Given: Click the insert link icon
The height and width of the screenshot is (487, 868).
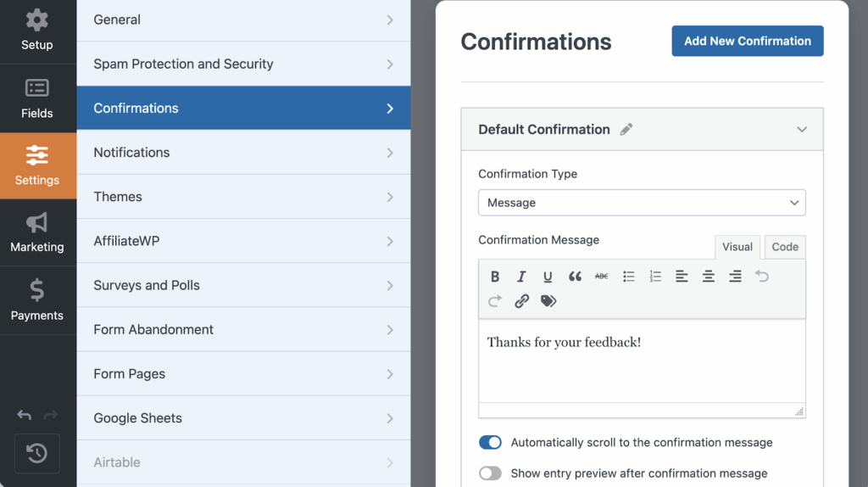Looking at the screenshot, I should [x=522, y=301].
